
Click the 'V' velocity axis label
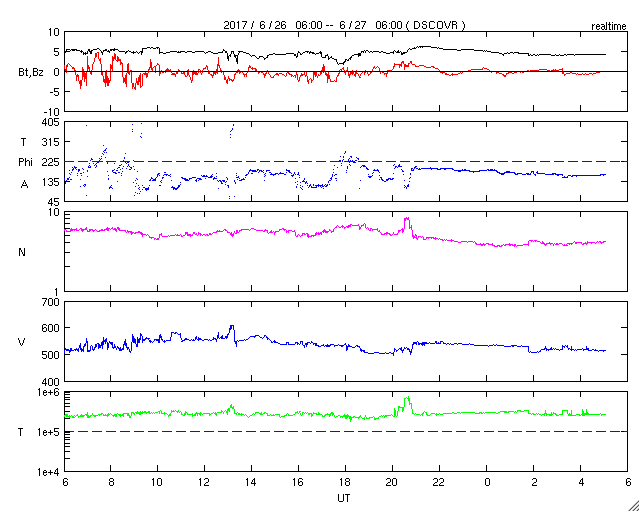click(x=22, y=342)
